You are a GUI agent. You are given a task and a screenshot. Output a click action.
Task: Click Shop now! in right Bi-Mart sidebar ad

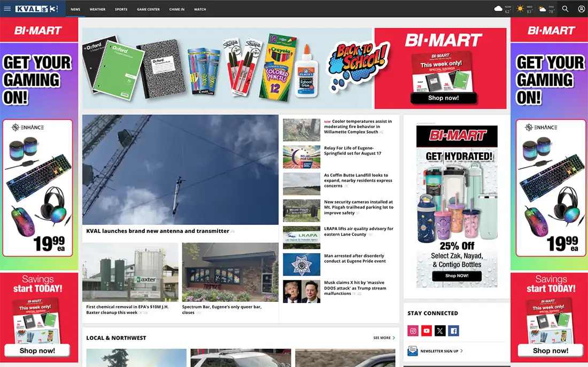(551, 350)
